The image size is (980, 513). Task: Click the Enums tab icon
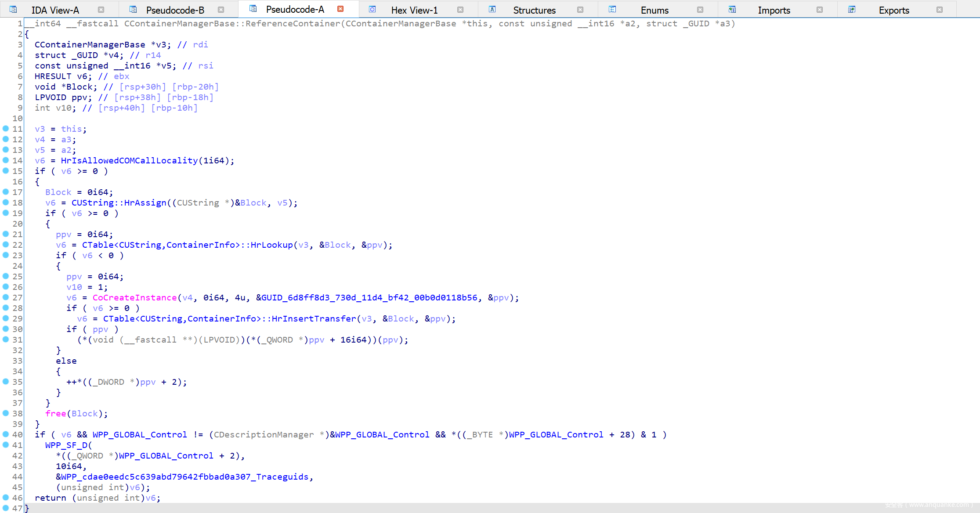[x=612, y=9]
